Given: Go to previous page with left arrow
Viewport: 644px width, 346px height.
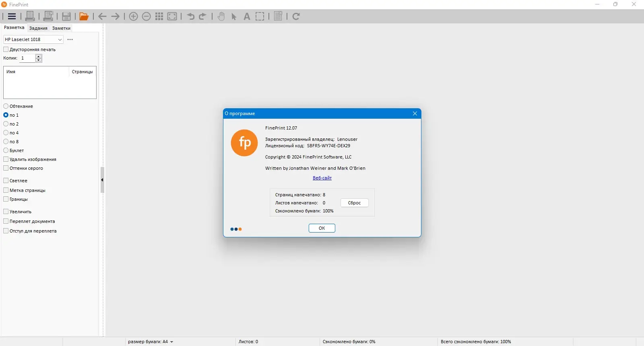Looking at the screenshot, I should 102,16.
